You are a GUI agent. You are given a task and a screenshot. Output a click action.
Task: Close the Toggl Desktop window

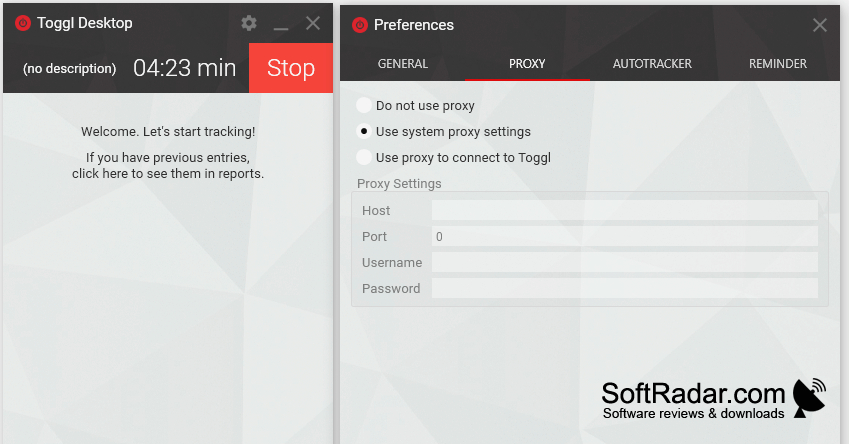313,23
